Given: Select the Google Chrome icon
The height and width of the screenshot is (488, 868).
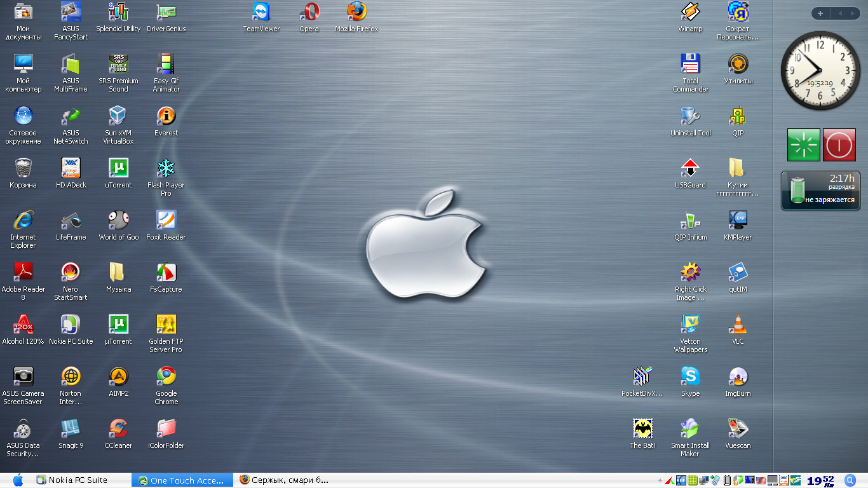Looking at the screenshot, I should pyautogui.click(x=166, y=376).
